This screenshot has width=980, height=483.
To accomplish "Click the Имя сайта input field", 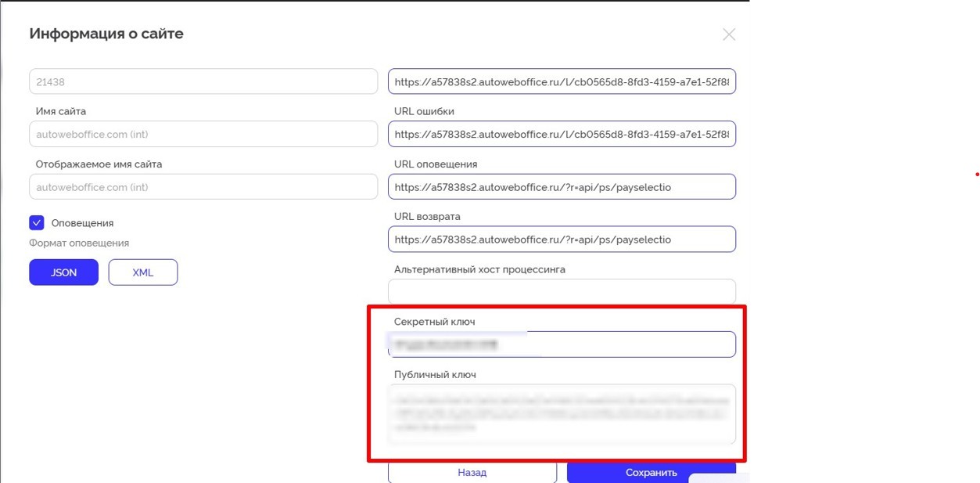I will (x=203, y=134).
